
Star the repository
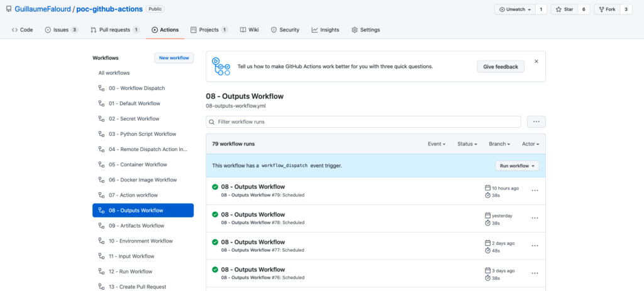point(564,9)
